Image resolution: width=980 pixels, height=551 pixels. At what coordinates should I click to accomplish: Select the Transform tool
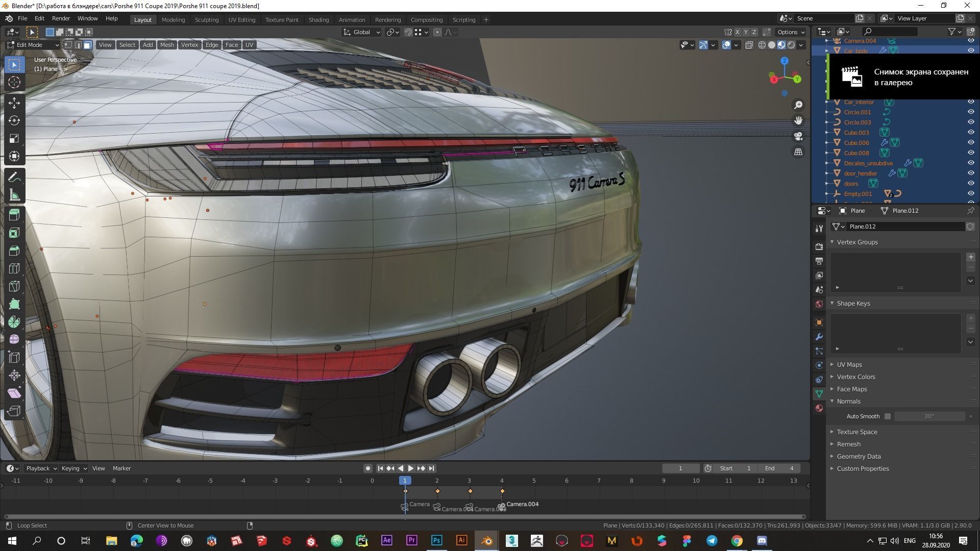click(14, 156)
